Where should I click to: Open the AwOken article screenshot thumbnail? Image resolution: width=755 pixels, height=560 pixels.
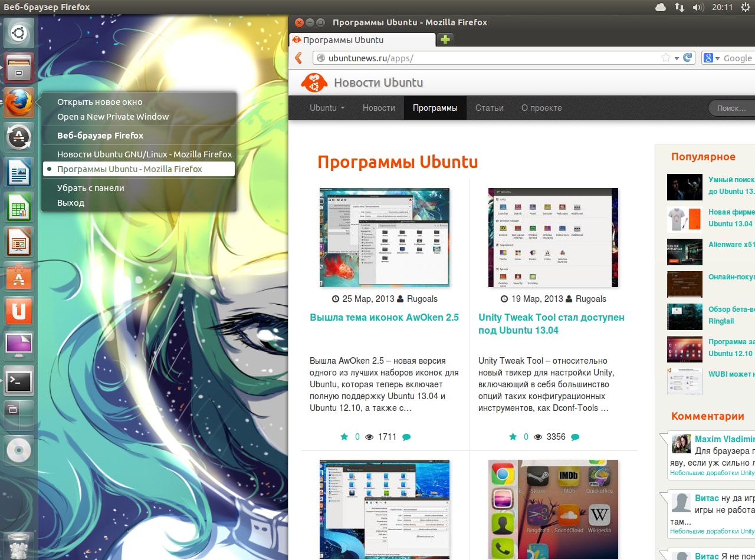[385, 238]
